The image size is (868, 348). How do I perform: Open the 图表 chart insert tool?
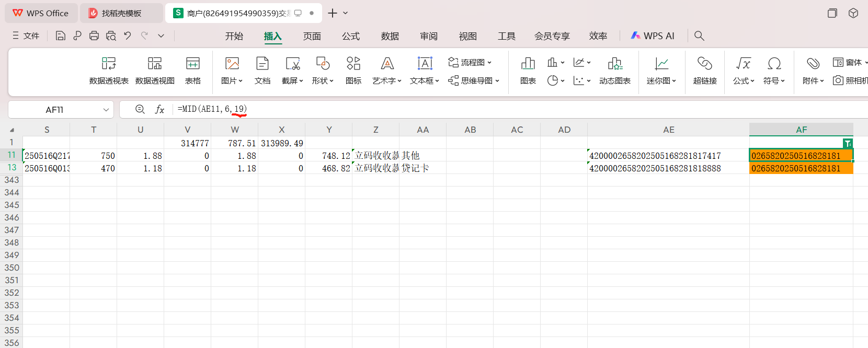(x=528, y=70)
